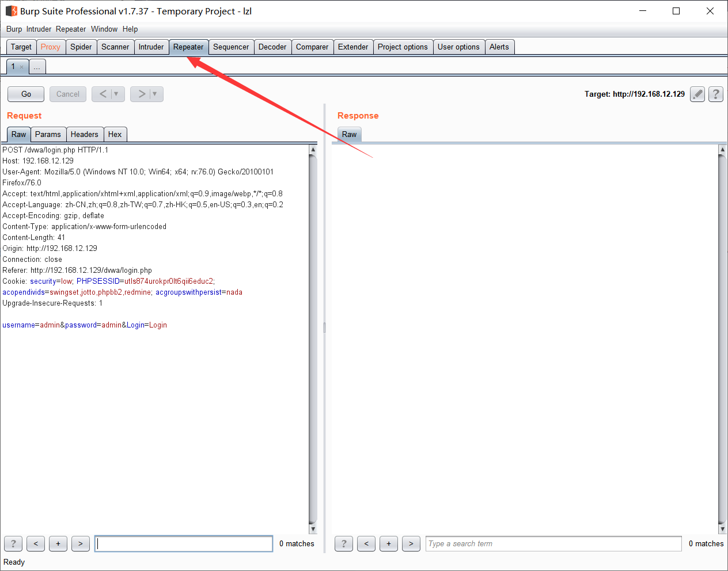Viewport: 728px width, 571px height.
Task: Switch to the Decoder tab
Action: 272,47
